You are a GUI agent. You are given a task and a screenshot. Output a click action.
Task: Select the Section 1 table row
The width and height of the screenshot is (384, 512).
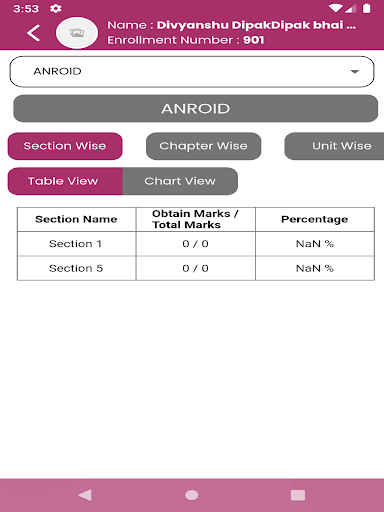[196, 244]
